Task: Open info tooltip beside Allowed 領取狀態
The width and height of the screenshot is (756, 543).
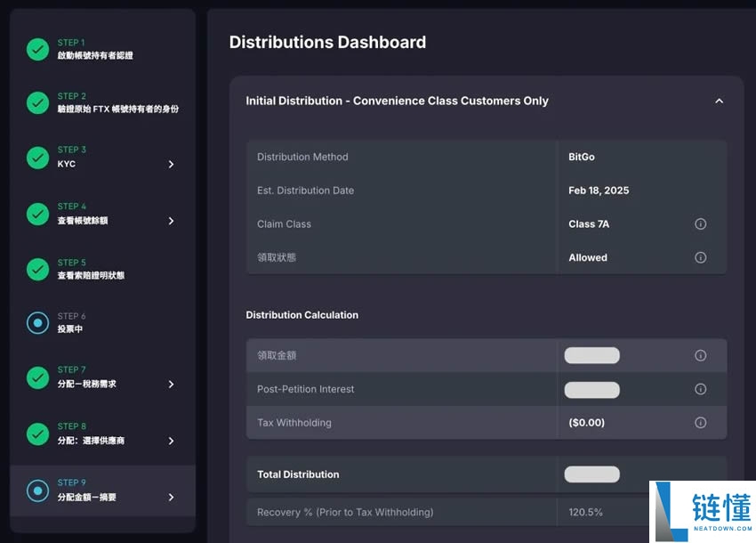Action: [x=700, y=257]
